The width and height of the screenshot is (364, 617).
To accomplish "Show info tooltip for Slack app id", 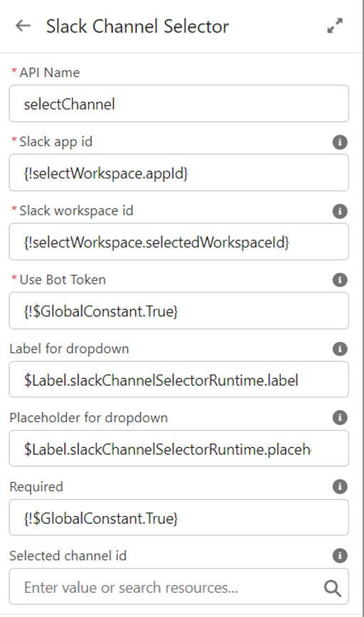I will 340,142.
